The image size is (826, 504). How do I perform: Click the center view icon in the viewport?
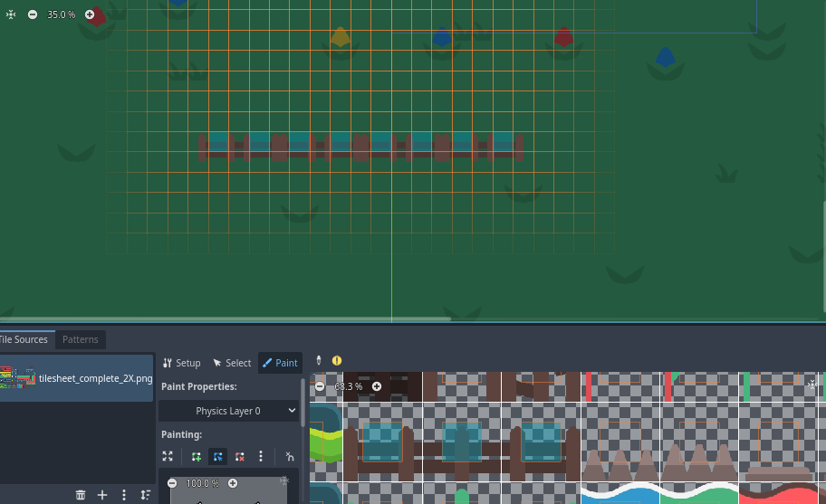pyautogui.click(x=11, y=14)
